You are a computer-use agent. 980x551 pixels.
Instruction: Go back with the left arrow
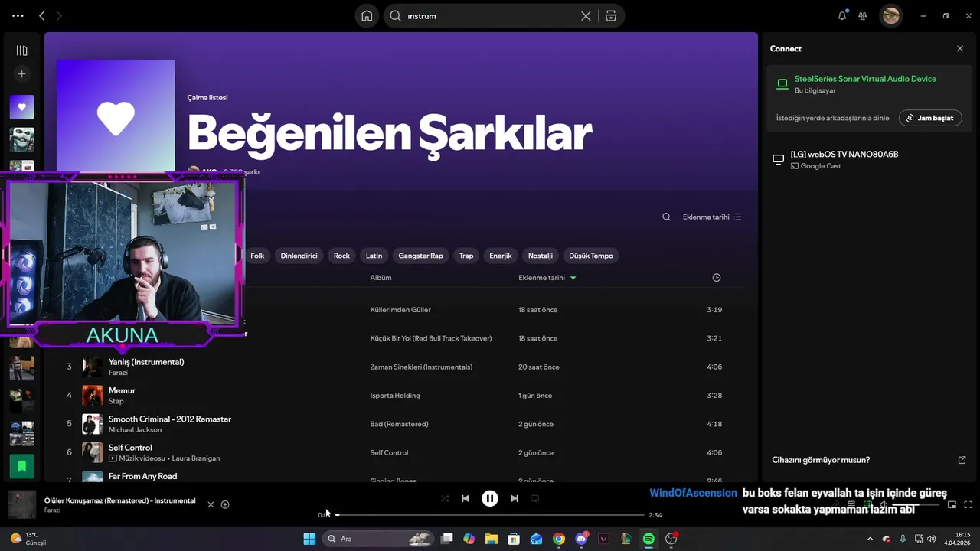click(42, 15)
